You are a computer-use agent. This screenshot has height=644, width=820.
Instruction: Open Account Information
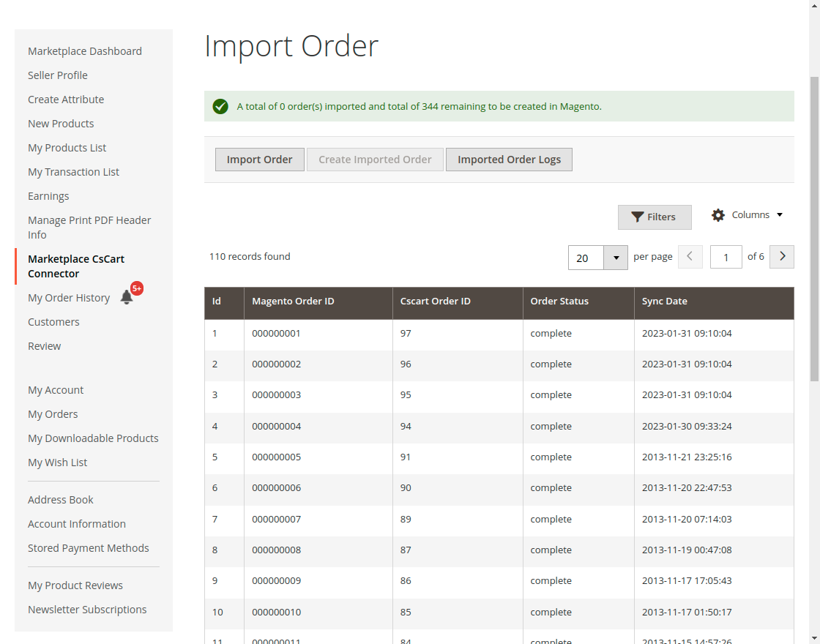(x=77, y=524)
